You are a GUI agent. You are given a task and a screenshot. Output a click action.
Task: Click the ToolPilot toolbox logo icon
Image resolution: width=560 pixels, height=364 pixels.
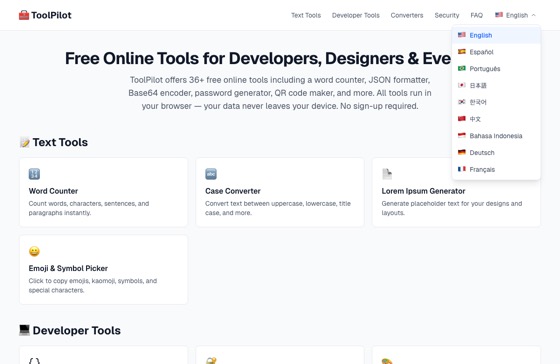(24, 15)
